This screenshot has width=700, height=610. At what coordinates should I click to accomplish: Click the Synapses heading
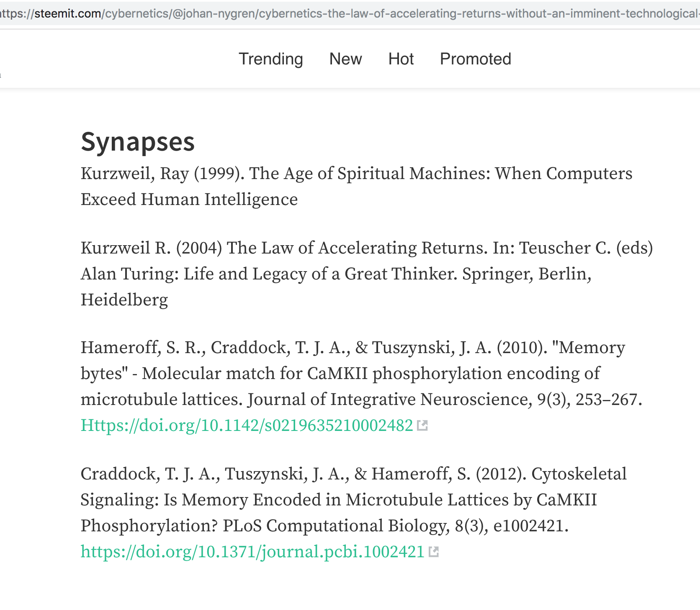138,141
